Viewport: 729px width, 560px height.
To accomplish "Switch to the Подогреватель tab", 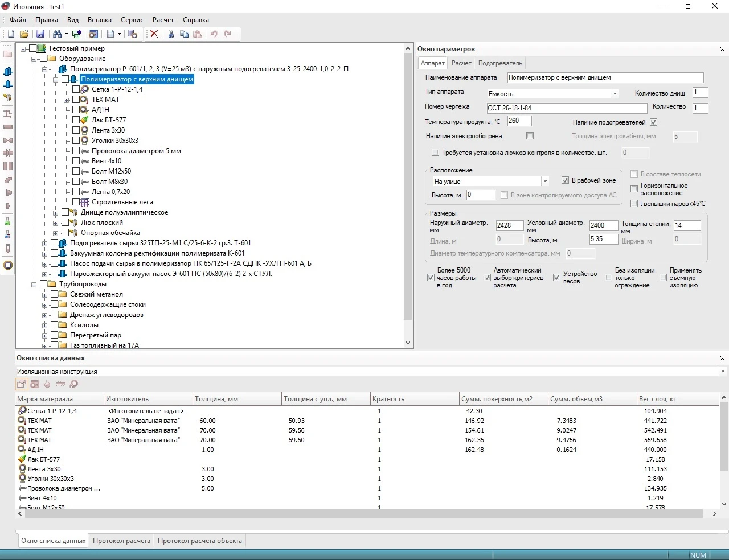I will 499,63.
